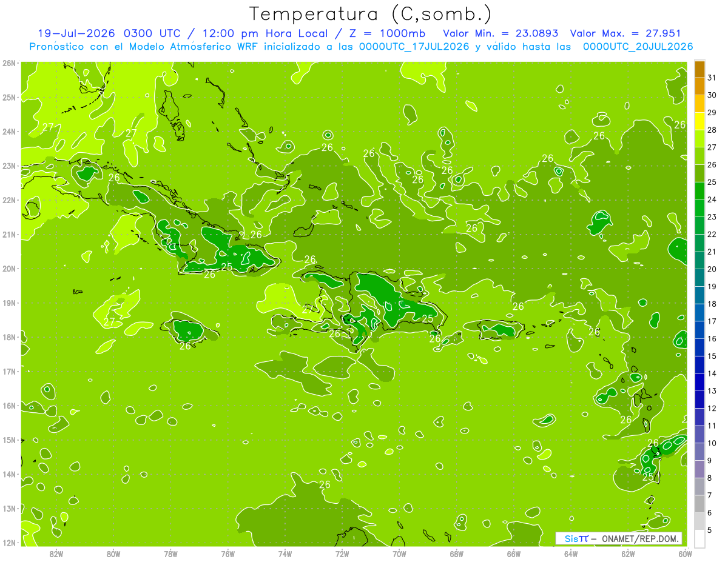Screen dimensions: 728x562
Task: Click the 20N latitude label
Action: tap(9, 269)
